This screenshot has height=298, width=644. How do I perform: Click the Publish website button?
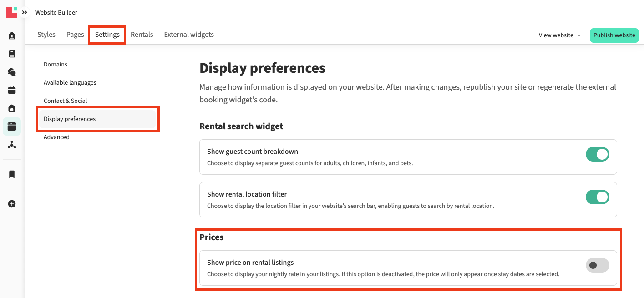pos(614,35)
